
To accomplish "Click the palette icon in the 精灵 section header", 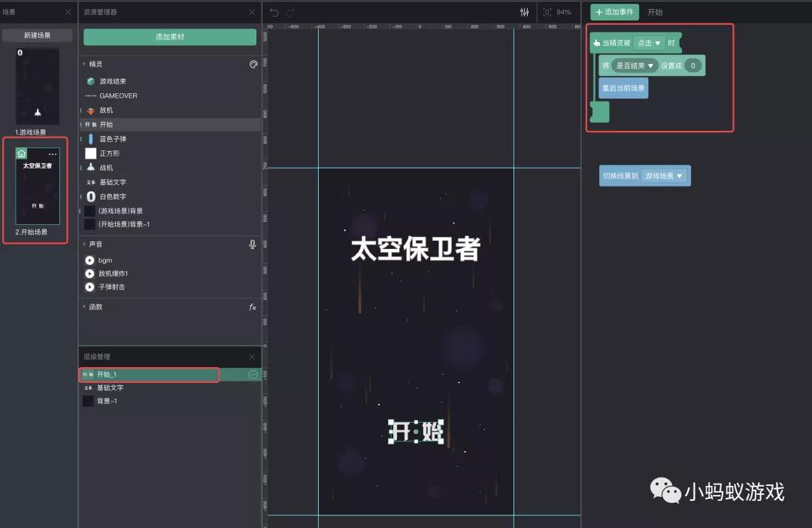I will point(253,64).
